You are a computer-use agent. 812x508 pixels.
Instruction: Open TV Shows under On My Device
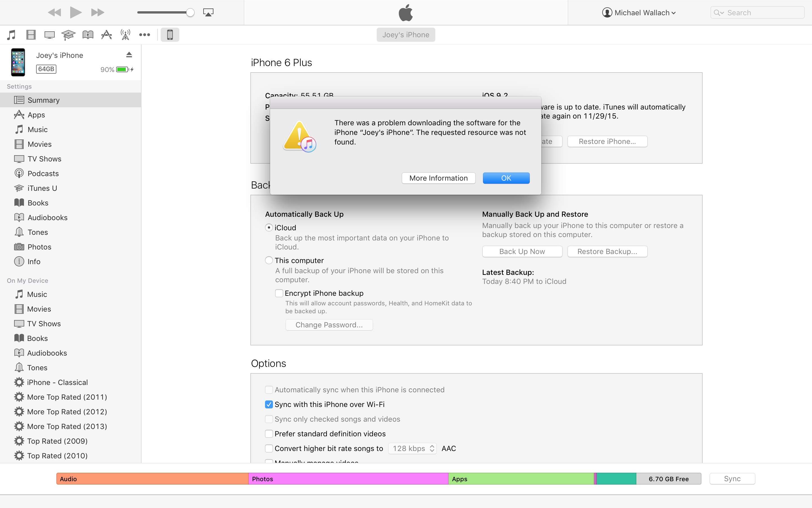pyautogui.click(x=70, y=323)
